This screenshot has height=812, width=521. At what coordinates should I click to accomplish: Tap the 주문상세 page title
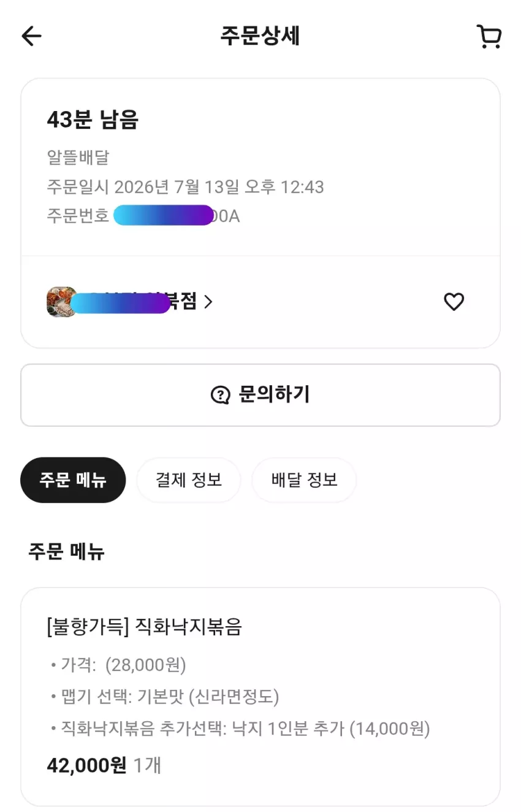click(x=260, y=36)
